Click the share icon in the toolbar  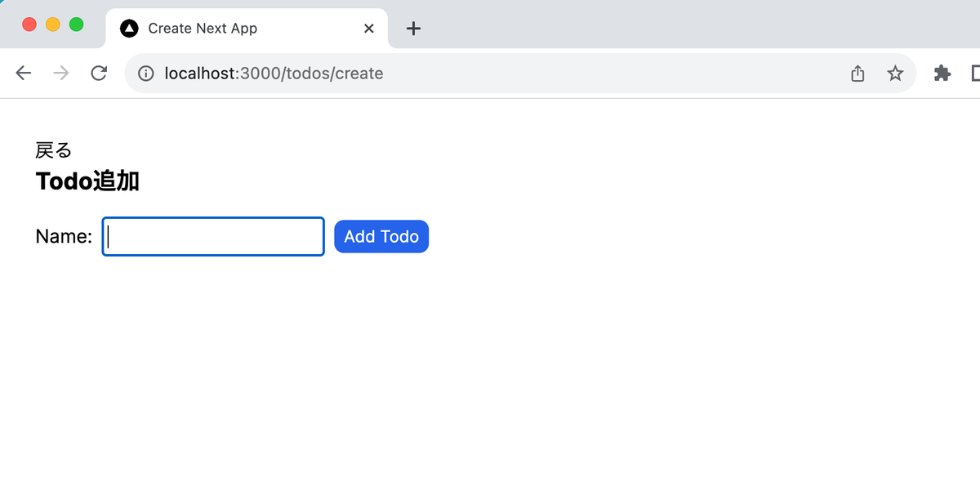coord(857,73)
